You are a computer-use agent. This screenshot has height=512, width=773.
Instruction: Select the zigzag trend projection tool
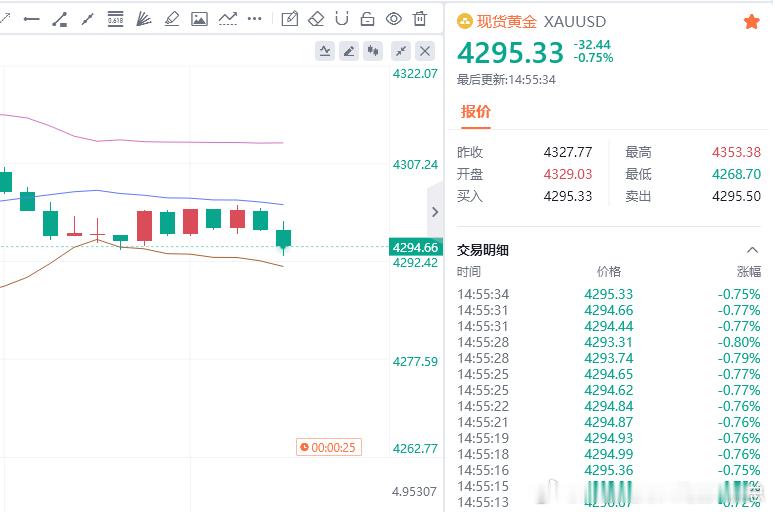click(x=228, y=19)
